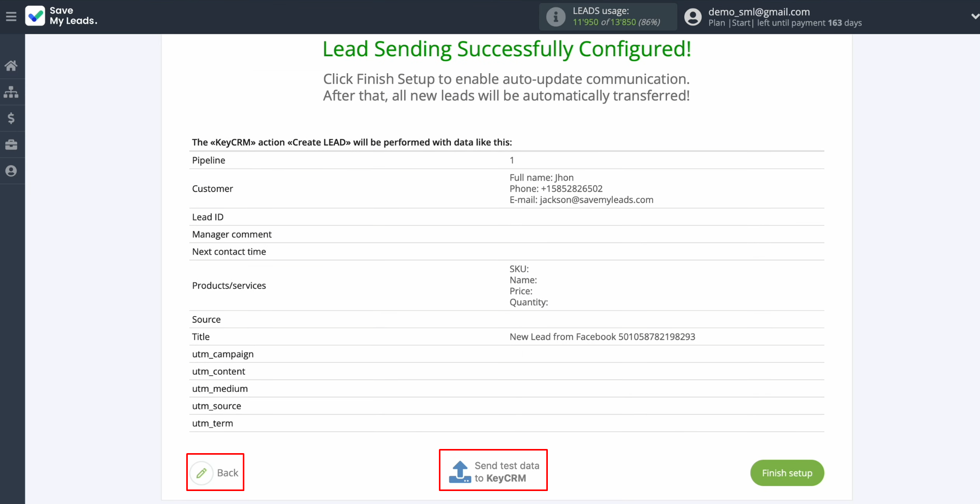
Task: Click the Pipeline row label
Action: [x=209, y=160]
